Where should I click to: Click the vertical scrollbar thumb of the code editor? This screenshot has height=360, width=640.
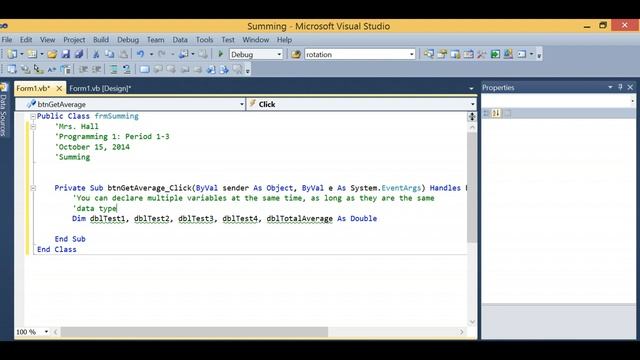472,187
